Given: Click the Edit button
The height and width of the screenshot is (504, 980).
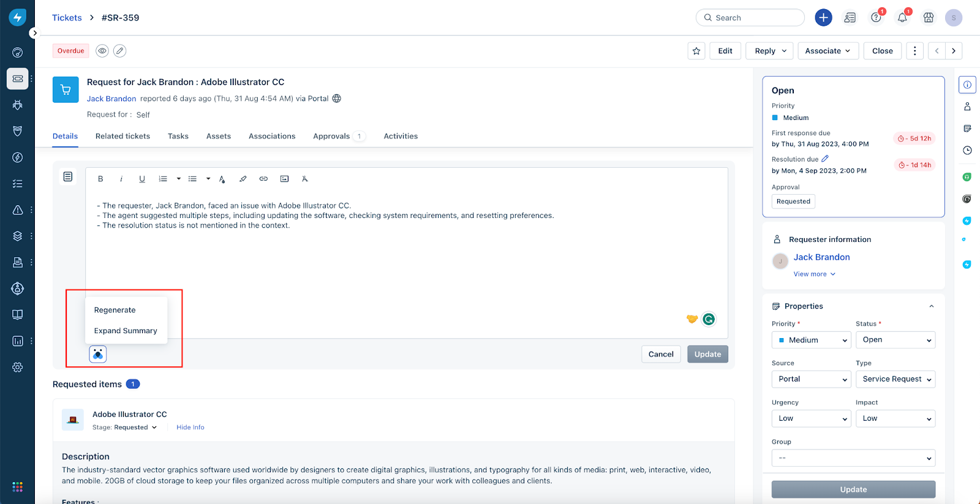Looking at the screenshot, I should coord(725,51).
